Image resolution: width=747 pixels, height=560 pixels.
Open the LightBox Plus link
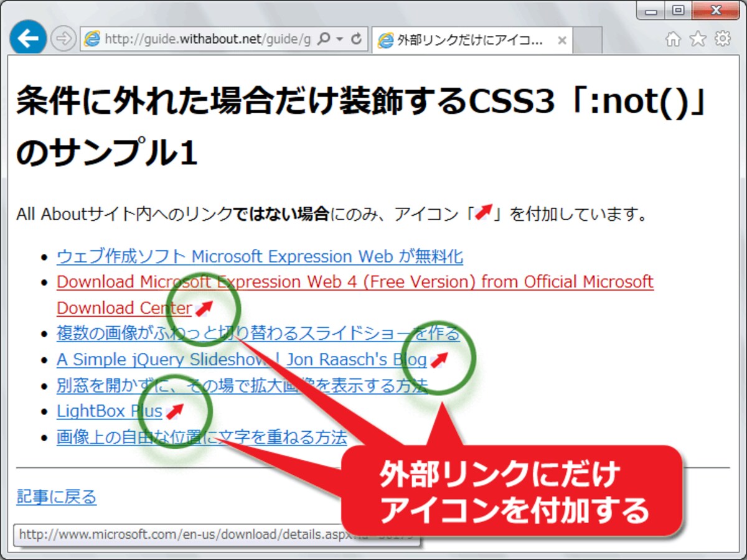[x=110, y=411]
